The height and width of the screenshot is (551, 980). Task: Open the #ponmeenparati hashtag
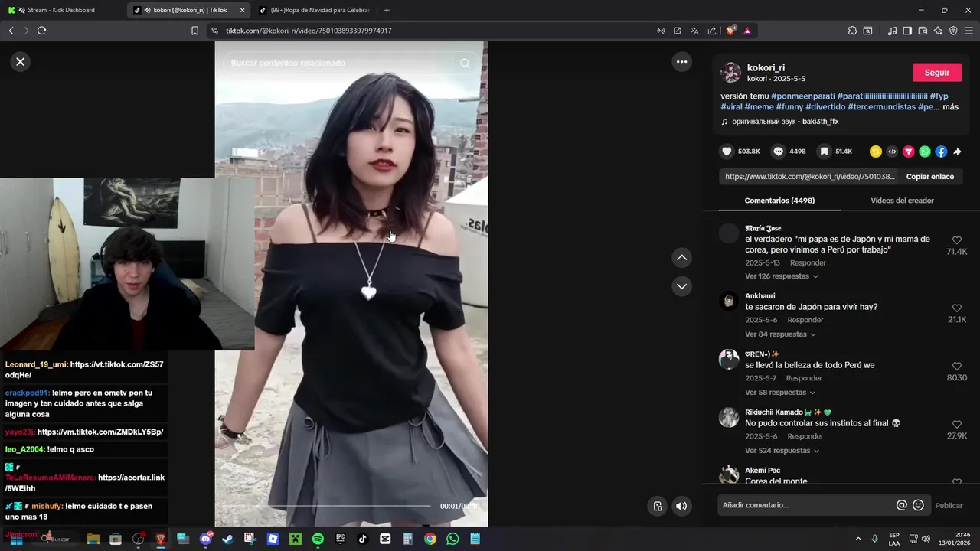coord(802,96)
